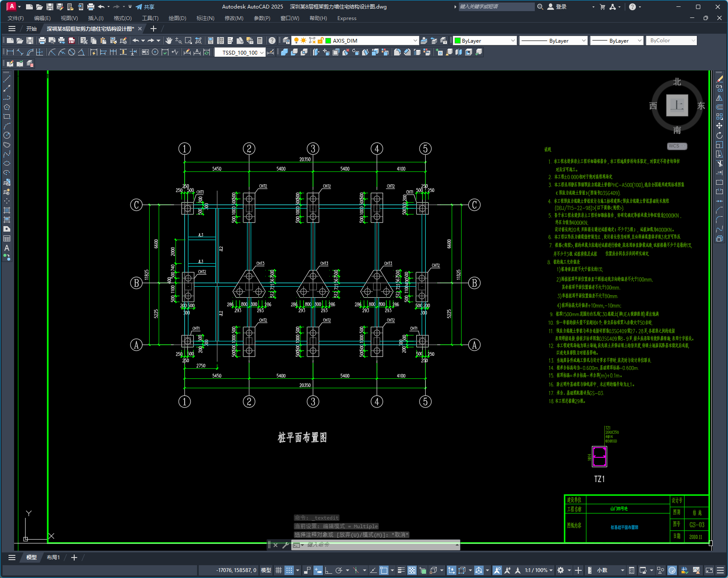Toggle polar tracking in status bar
Viewport: 728px width, 578px height.
[x=339, y=570]
